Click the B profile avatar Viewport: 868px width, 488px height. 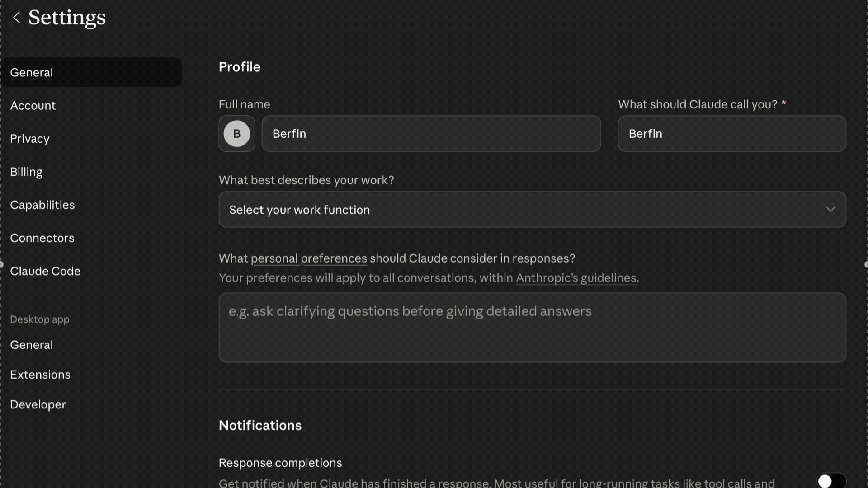pyautogui.click(x=236, y=134)
